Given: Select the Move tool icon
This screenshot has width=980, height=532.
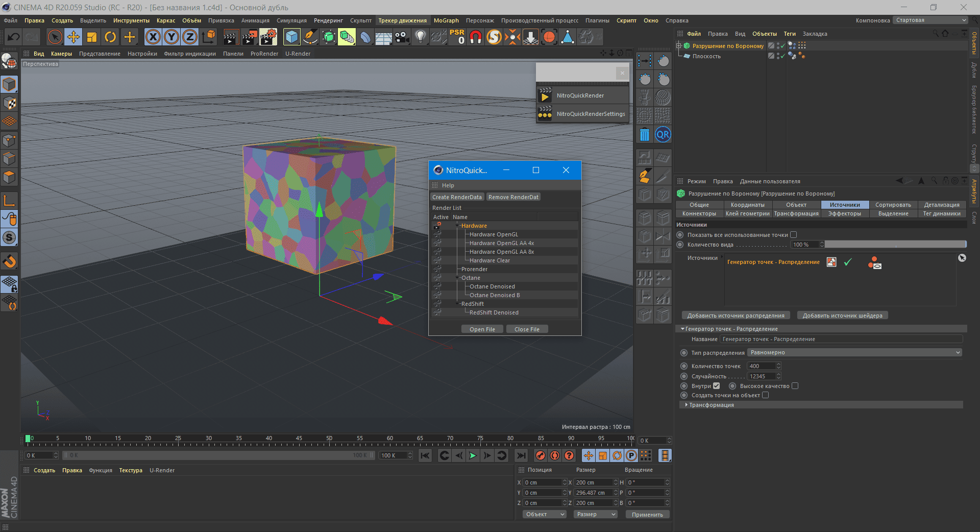Looking at the screenshot, I should click(73, 37).
